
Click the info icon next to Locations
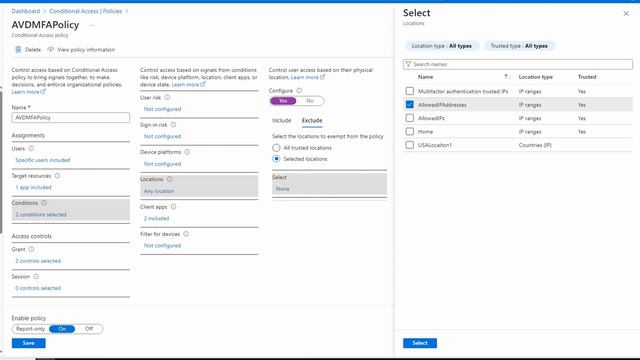tap(169, 179)
